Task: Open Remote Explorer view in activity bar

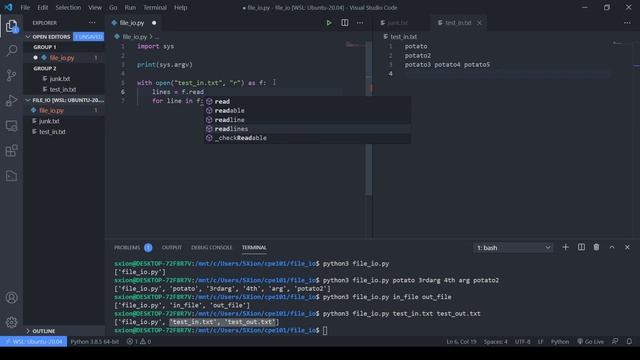Action: click(x=11, y=126)
